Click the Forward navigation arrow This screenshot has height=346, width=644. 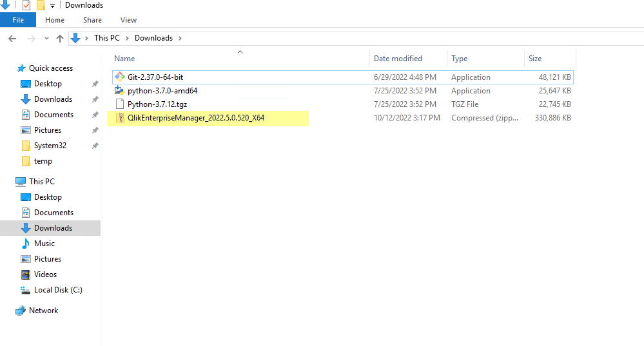pos(31,39)
